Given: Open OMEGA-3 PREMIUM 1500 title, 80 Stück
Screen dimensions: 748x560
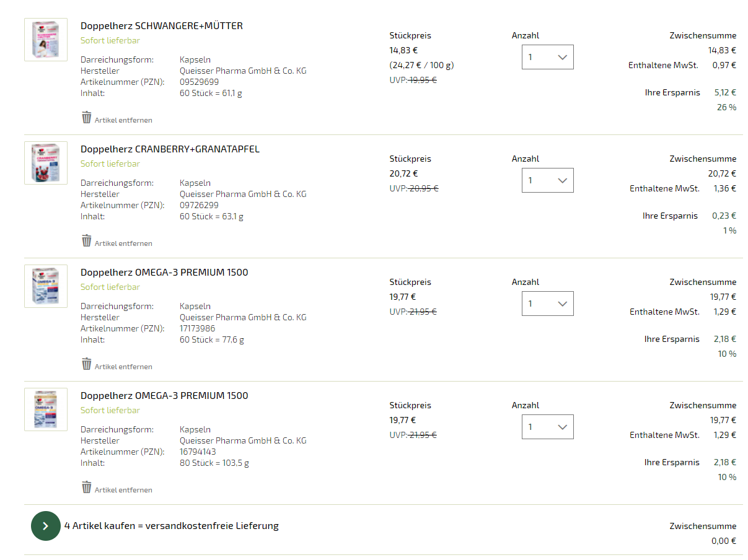Looking at the screenshot, I should [164, 396].
